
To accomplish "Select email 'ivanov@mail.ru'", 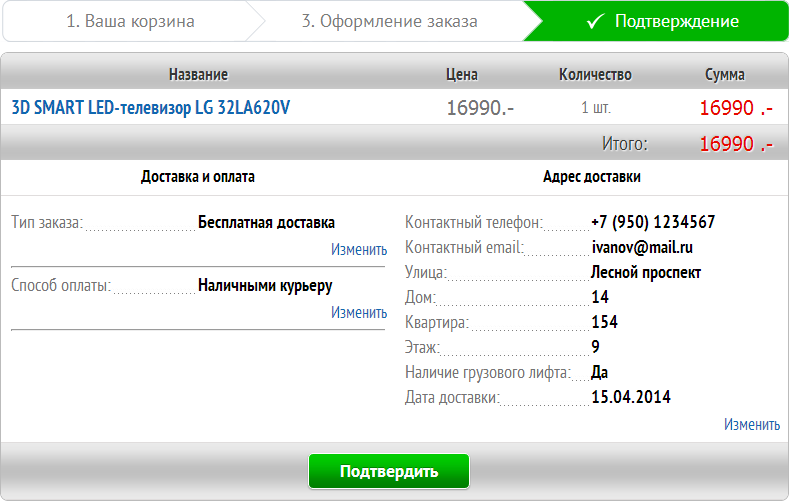I will [642, 247].
